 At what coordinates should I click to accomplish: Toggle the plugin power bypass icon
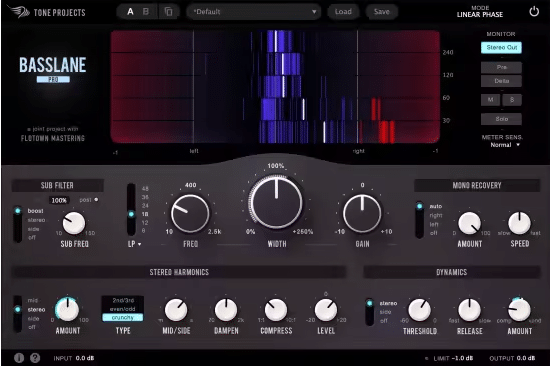tap(534, 12)
